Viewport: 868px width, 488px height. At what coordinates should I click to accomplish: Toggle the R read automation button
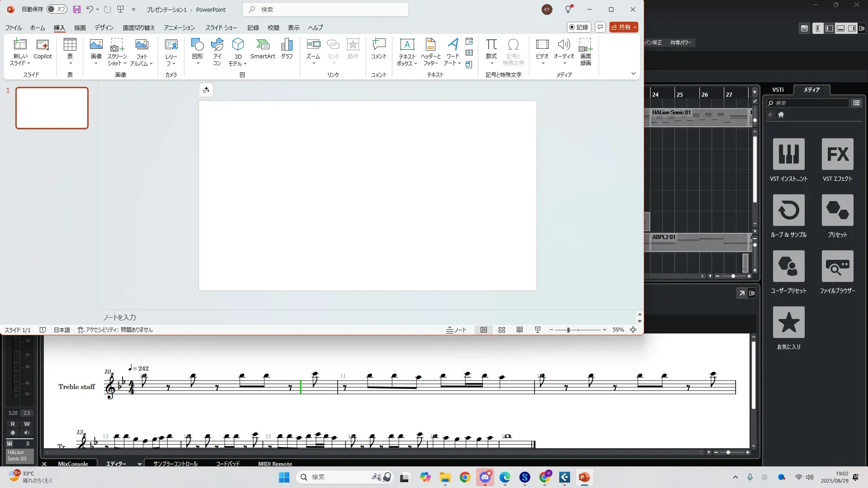[x=13, y=424]
